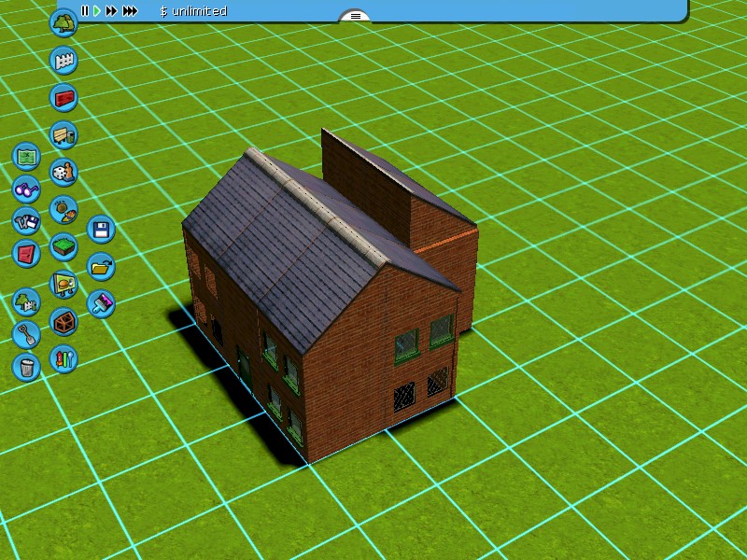Select the green terrain block tool

click(63, 246)
